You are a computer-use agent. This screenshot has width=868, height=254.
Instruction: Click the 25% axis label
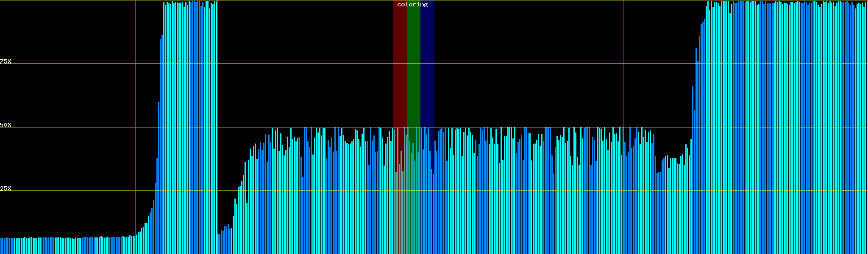click(x=6, y=188)
